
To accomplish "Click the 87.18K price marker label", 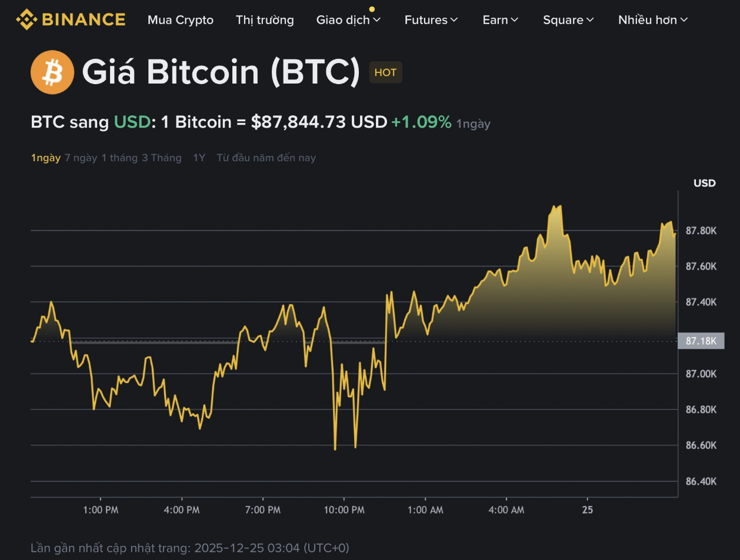I will [x=701, y=341].
